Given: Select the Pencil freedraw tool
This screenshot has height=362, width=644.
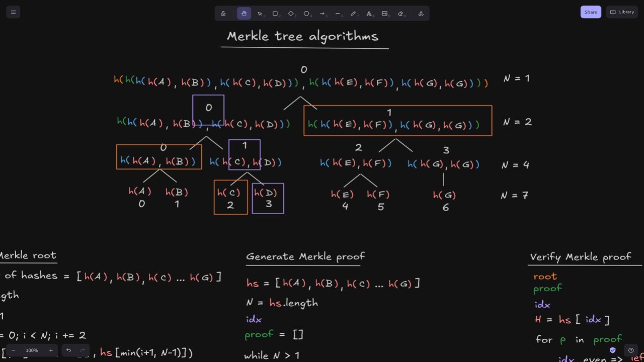Looking at the screenshot, I should (353, 14).
